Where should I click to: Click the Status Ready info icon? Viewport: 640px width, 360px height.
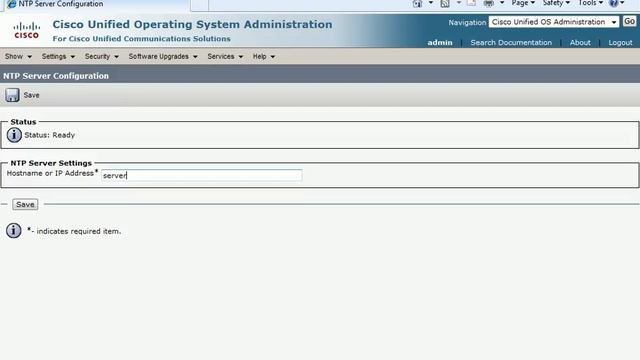[x=14, y=135]
